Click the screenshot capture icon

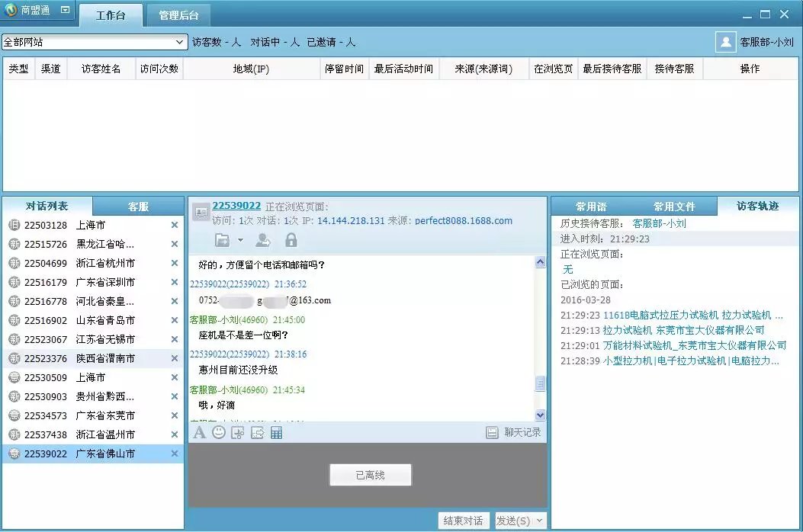[238, 433]
